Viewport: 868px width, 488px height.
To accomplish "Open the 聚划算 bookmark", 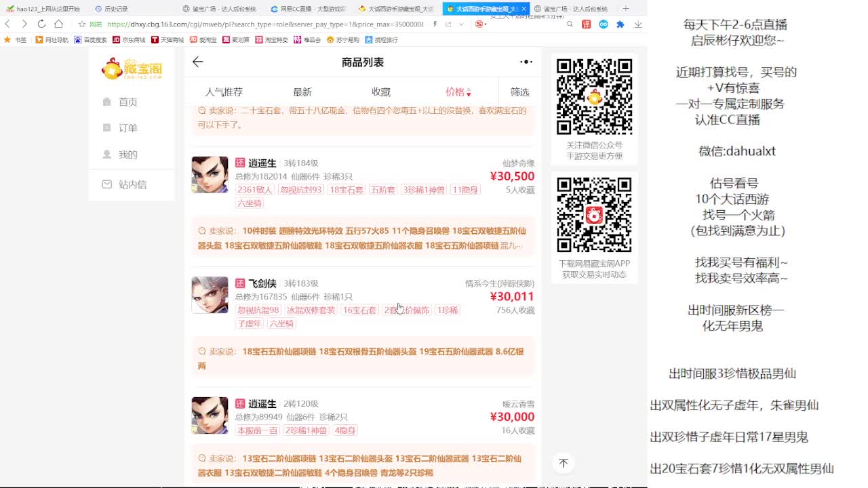I will click(x=236, y=40).
